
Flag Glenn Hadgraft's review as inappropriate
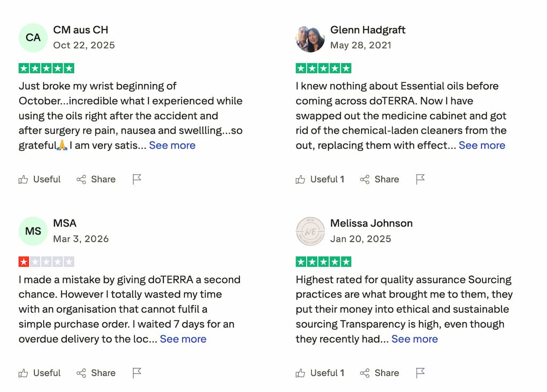pos(420,179)
